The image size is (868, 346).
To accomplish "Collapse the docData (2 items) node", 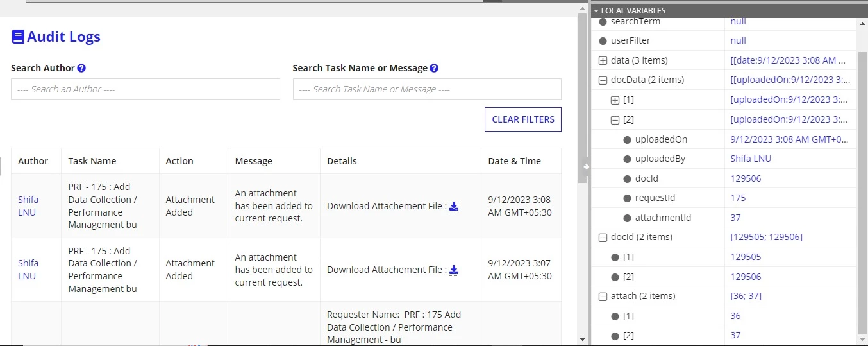I will click(x=603, y=80).
